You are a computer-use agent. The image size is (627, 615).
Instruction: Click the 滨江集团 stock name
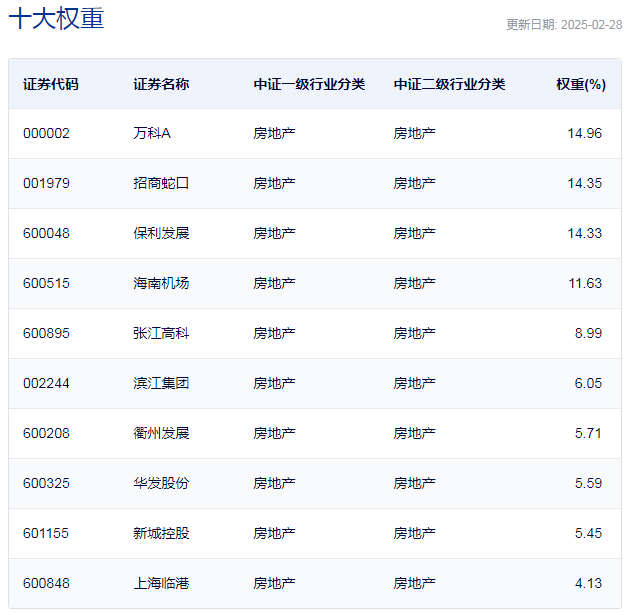pyautogui.click(x=161, y=383)
